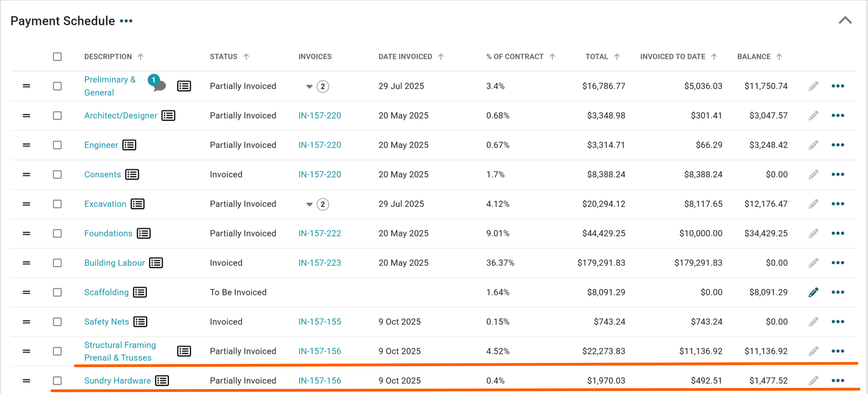Expand invoices dropdown on Excavation row
868x394 pixels.
pos(310,204)
